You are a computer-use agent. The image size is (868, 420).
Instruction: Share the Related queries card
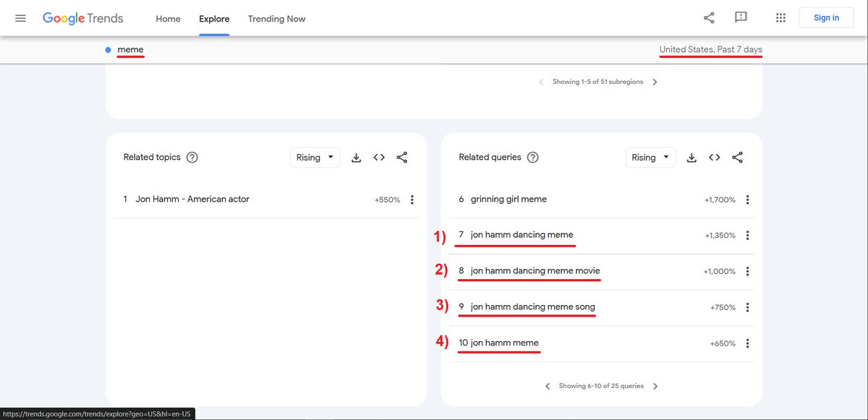[738, 158]
